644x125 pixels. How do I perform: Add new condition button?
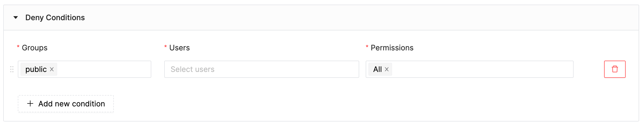66,104
